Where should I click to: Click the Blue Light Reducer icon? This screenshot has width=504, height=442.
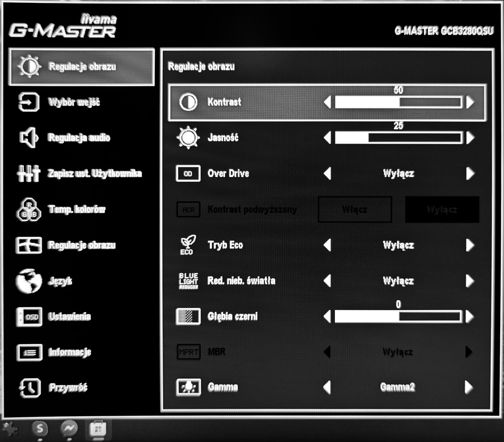click(x=188, y=281)
